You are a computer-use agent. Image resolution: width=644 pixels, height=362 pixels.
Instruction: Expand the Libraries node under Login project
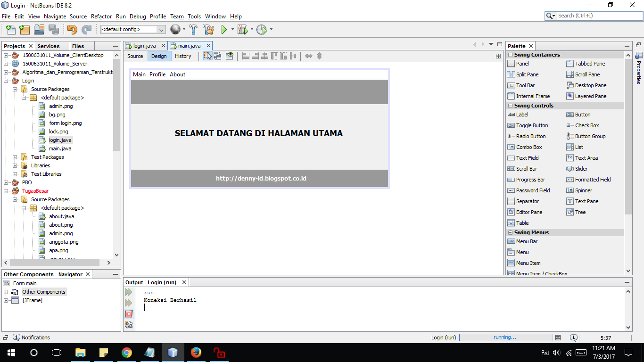(x=15, y=165)
